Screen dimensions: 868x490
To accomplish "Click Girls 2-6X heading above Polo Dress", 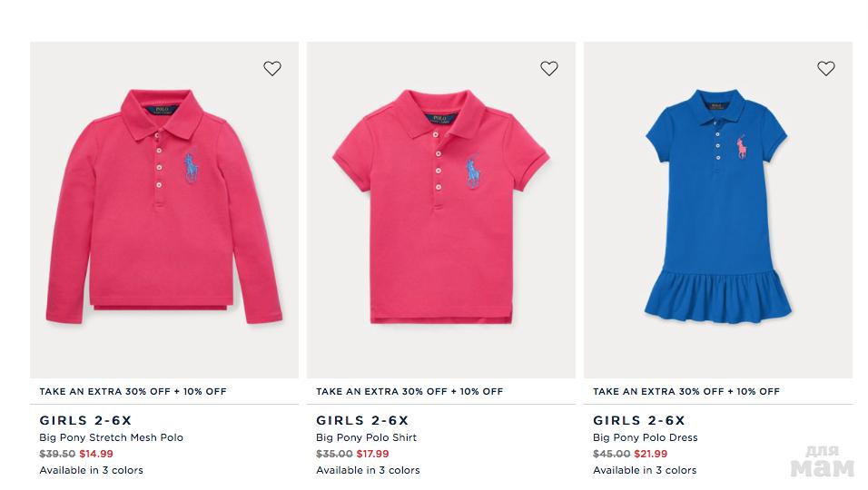I will [x=639, y=420].
